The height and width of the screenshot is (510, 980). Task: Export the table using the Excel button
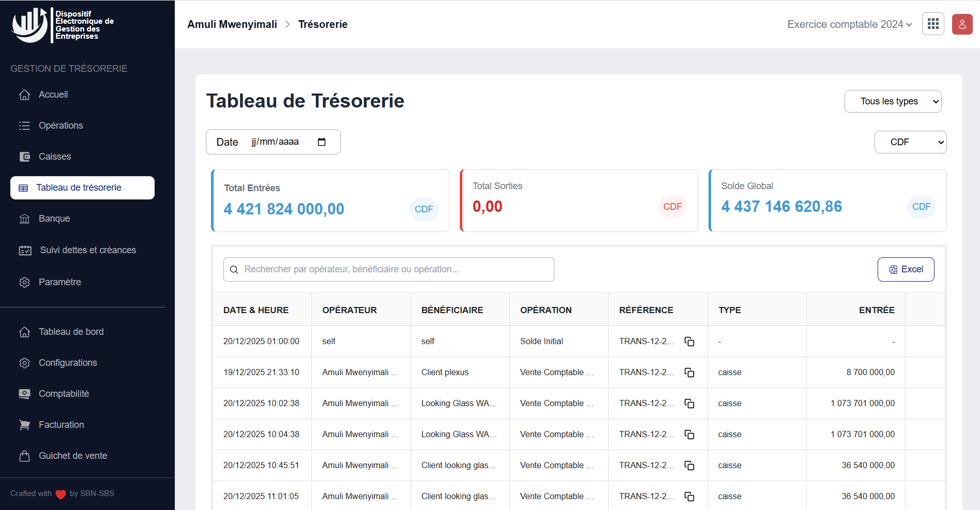coord(906,269)
